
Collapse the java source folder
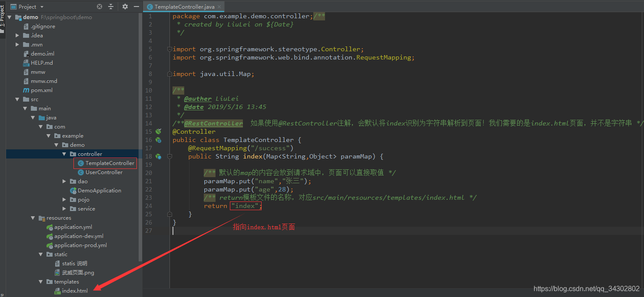point(33,118)
